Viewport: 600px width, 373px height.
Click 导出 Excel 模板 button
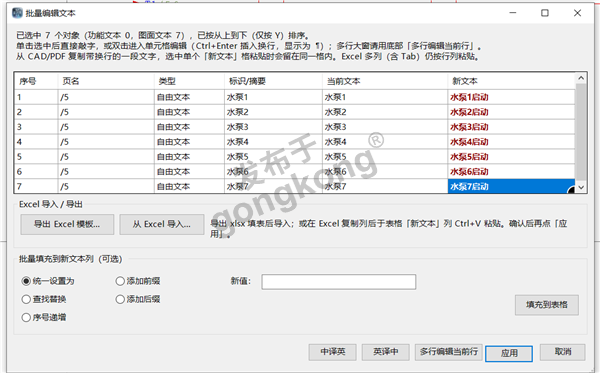pyautogui.click(x=67, y=224)
